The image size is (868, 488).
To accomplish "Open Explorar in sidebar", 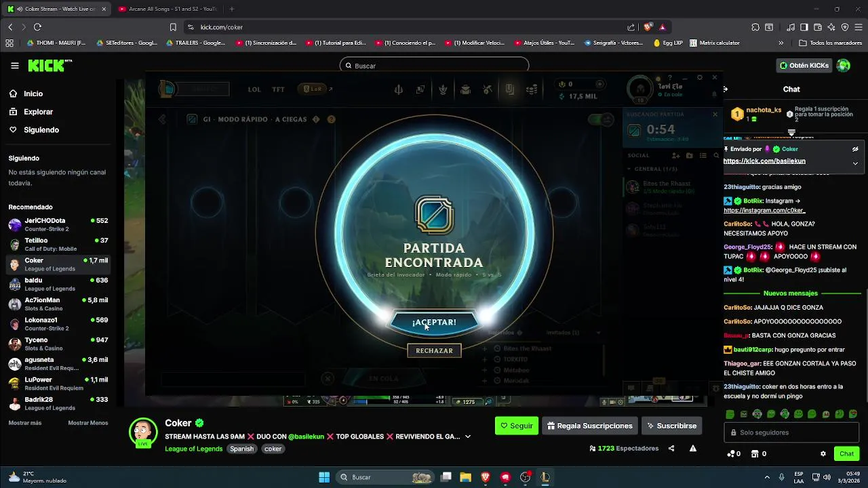I will coord(38,112).
